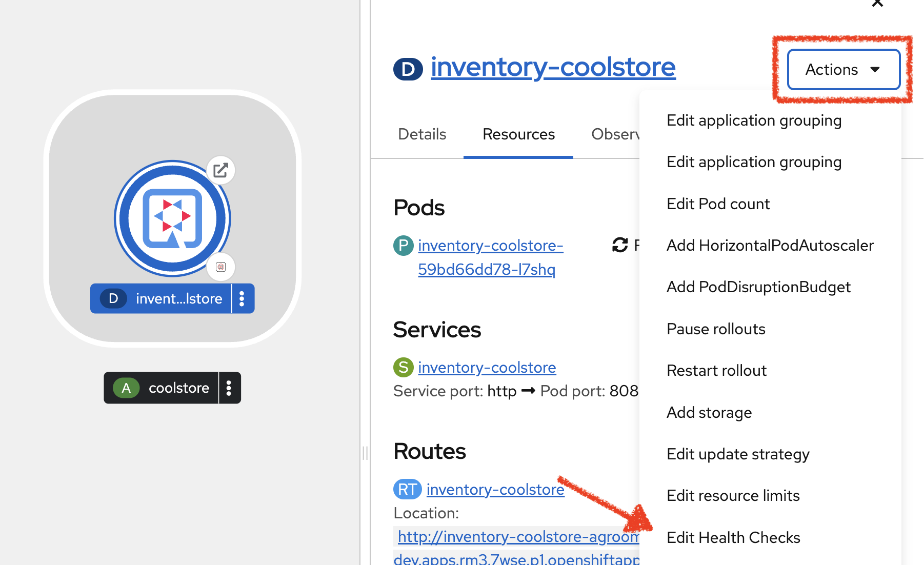
Task: Click the D deployment badge icon
Action: click(x=113, y=298)
